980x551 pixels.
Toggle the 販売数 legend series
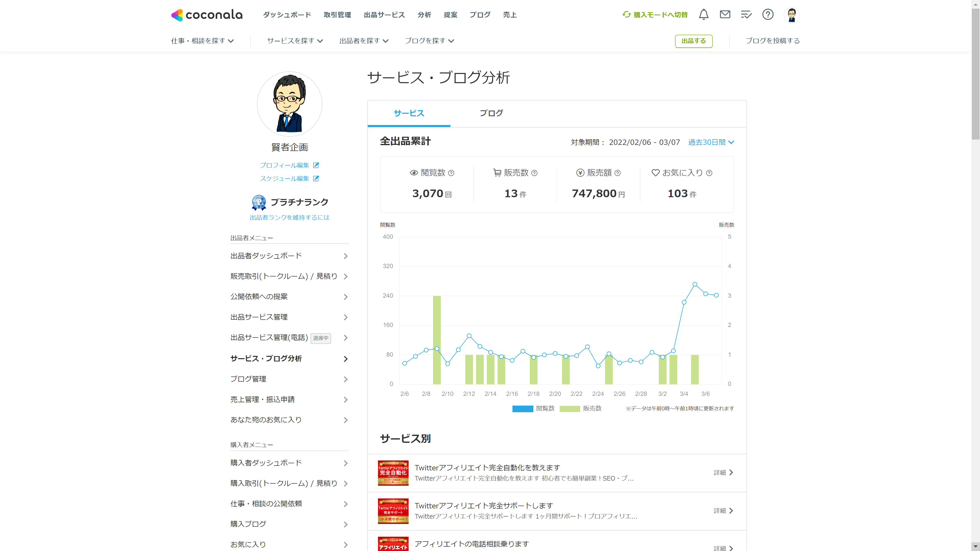click(570, 409)
